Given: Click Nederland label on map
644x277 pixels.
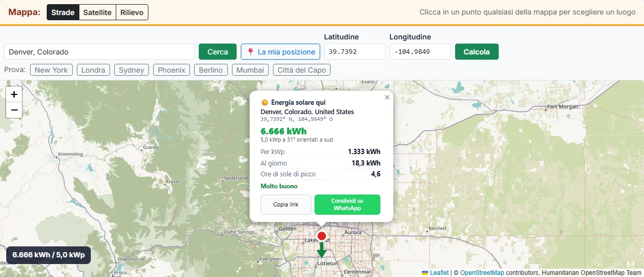Looking at the screenshot, I should 236,178.
